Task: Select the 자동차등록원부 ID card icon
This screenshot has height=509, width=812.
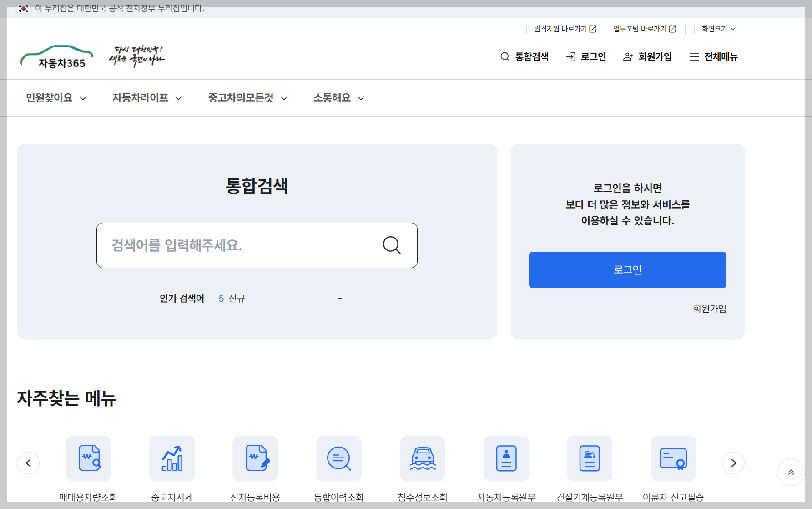Action: 506,458
